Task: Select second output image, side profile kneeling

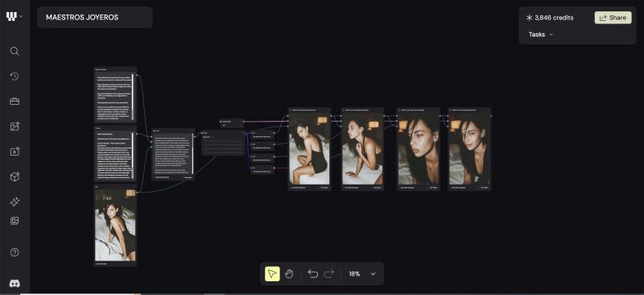Action: (x=362, y=148)
